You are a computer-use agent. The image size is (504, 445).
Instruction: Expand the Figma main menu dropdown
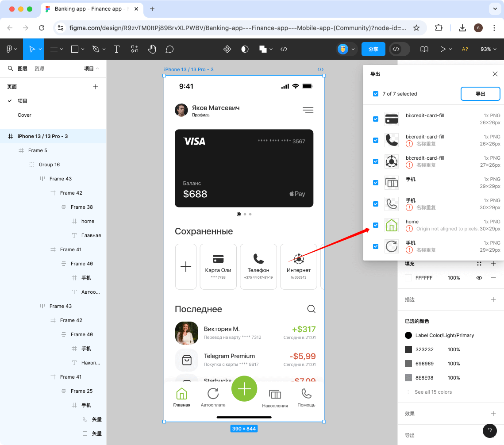[x=12, y=49]
